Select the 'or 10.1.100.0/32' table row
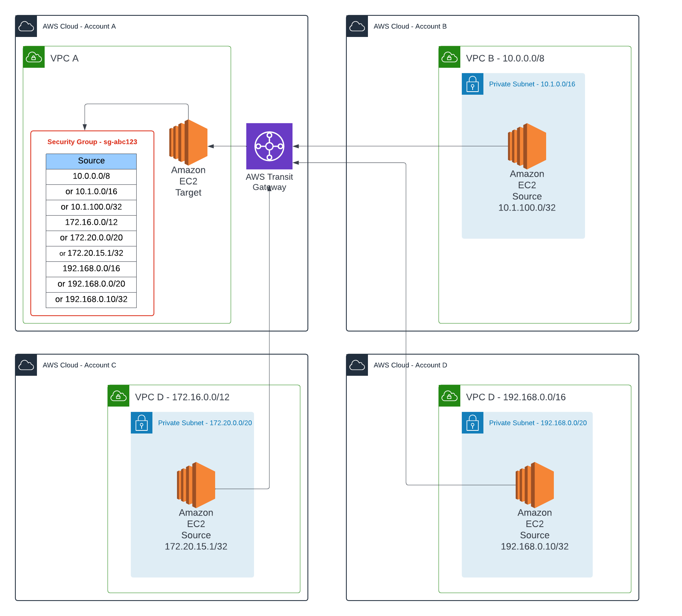682x616 pixels. tap(91, 208)
